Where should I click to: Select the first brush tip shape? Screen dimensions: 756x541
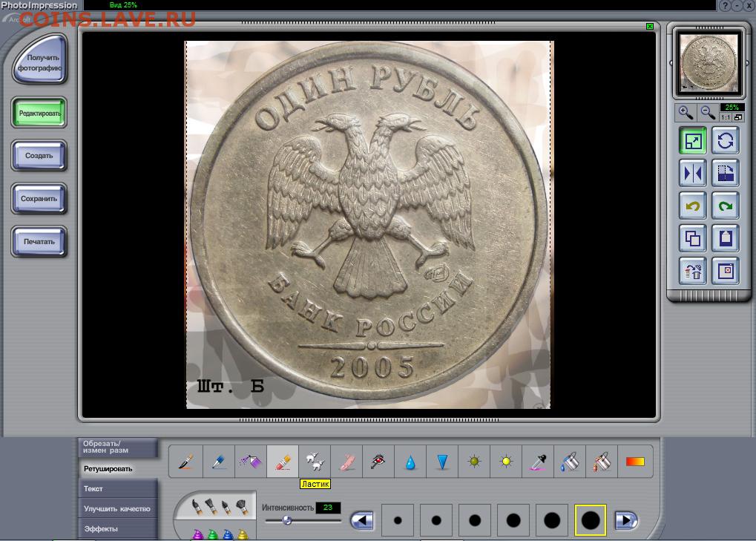(196, 508)
